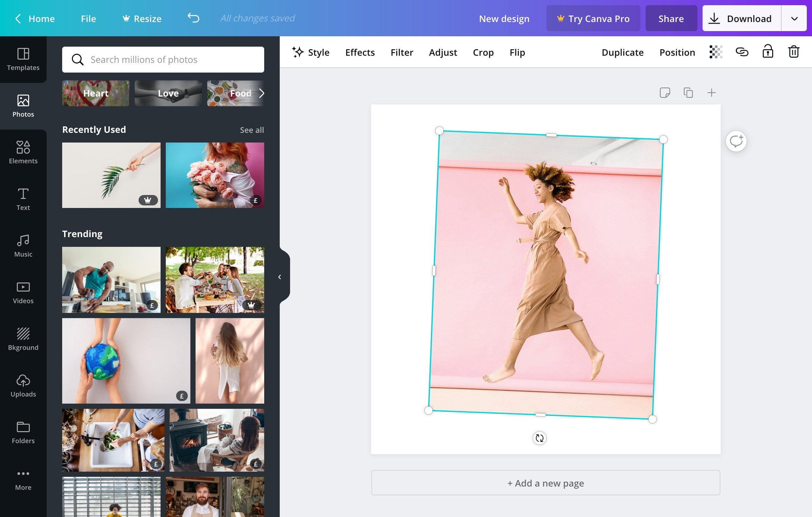Image resolution: width=812 pixels, height=517 pixels.
Task: Click the Crop tool in toolbar
Action: (x=483, y=52)
